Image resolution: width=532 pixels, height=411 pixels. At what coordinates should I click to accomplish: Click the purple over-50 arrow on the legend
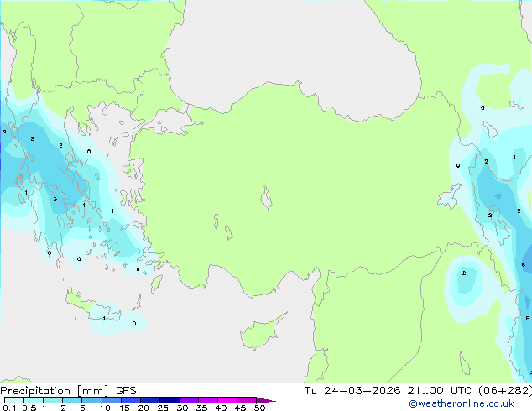[x=266, y=400]
